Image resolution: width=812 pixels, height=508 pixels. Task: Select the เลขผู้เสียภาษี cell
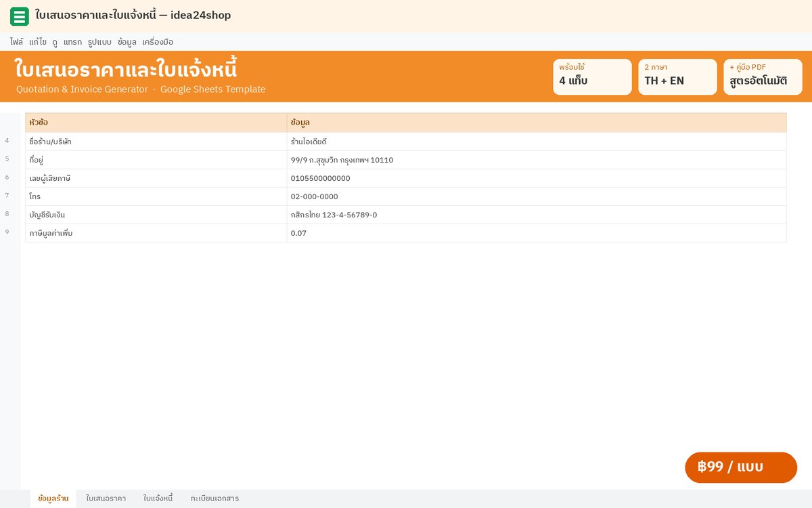156,178
